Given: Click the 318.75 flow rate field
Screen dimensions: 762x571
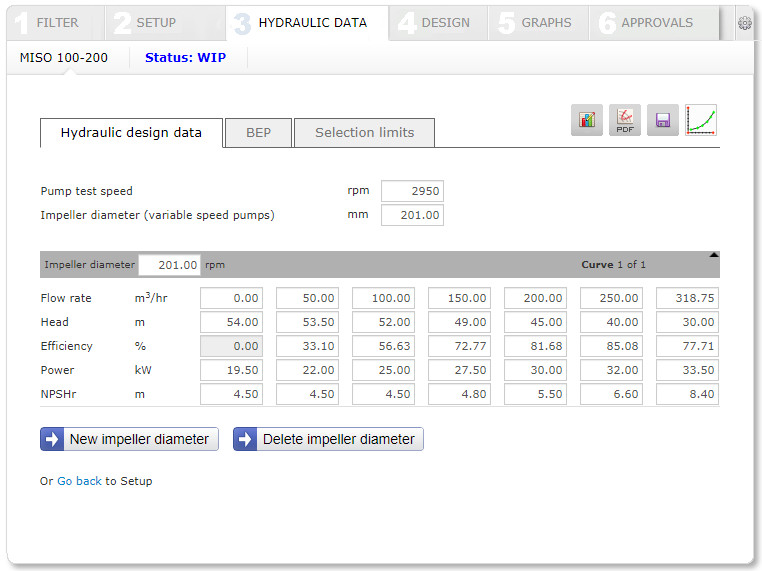Looking at the screenshot, I should click(687, 298).
